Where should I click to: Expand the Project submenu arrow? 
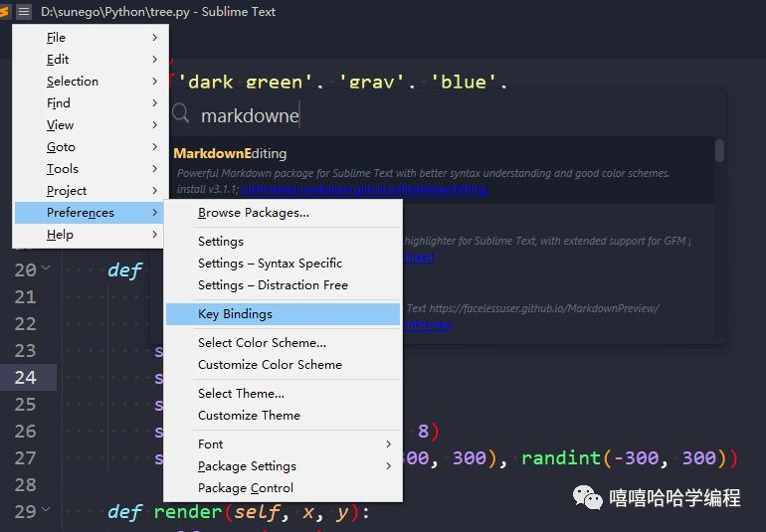click(155, 191)
